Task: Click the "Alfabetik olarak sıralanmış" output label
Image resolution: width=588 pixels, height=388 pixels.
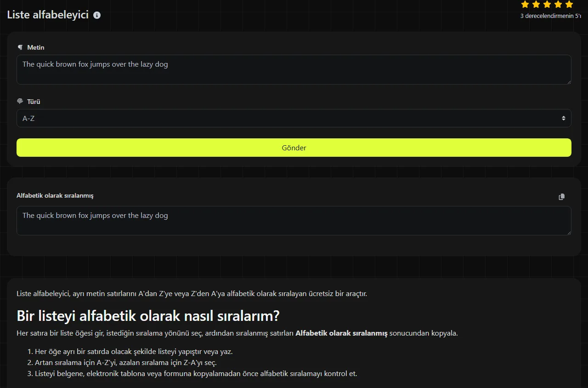Action: [55, 195]
